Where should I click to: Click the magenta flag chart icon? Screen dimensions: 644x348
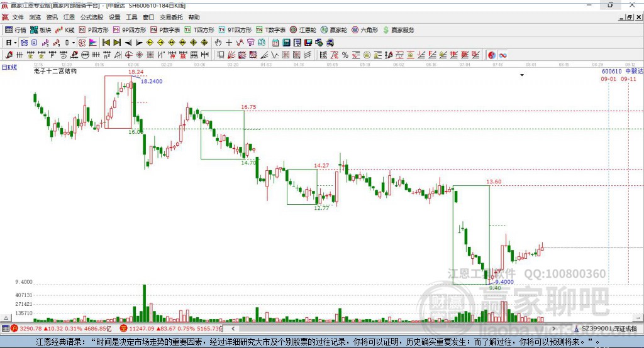[x=93, y=43]
